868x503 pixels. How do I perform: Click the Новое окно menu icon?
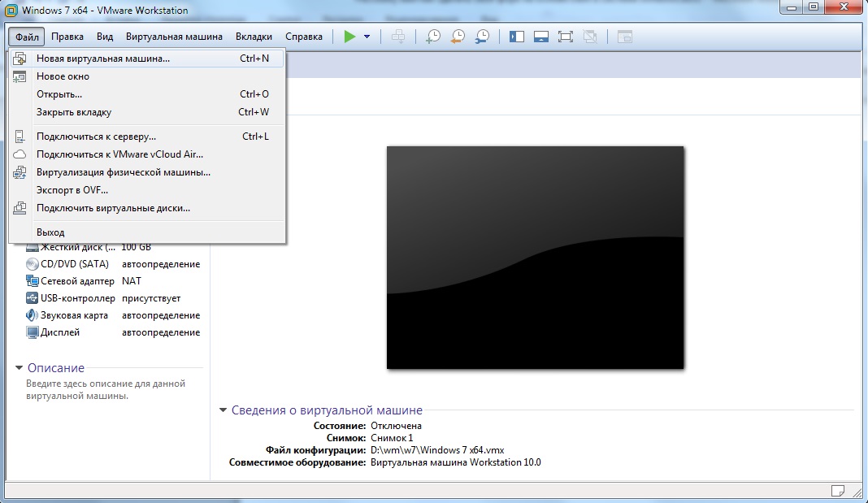click(20, 76)
